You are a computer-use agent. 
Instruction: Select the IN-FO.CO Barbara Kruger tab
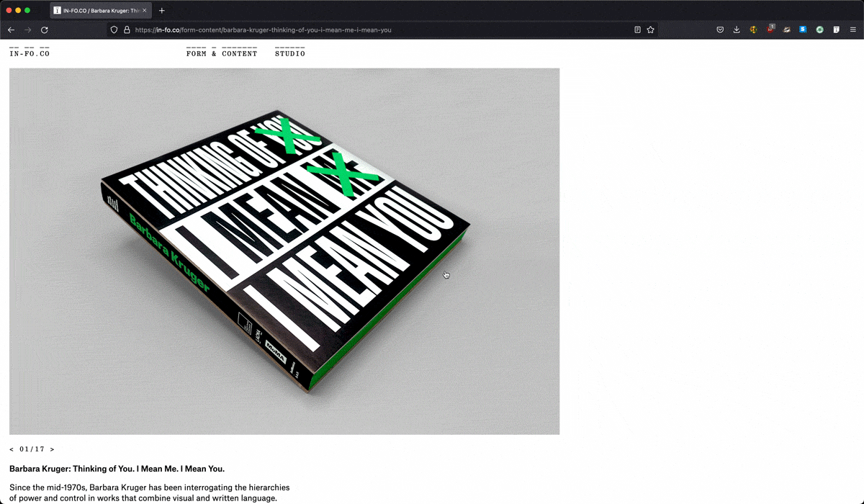coord(97,11)
